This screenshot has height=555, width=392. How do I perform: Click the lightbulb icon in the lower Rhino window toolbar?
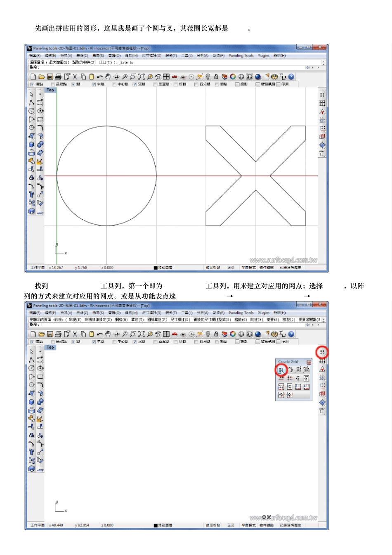(208, 334)
